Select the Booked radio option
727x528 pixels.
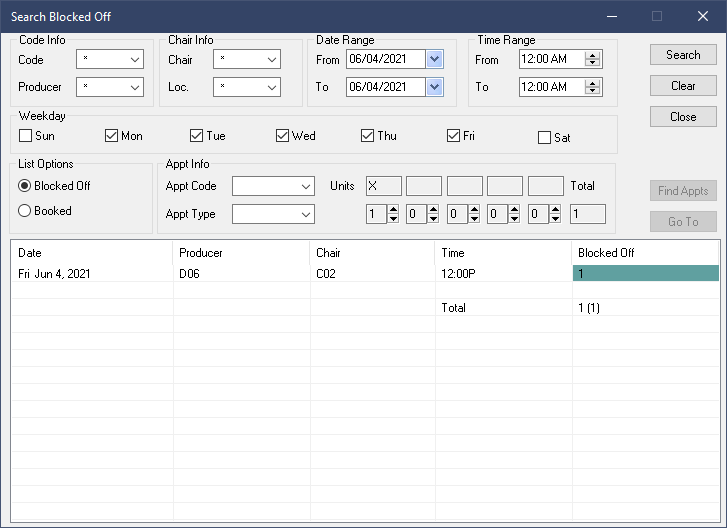pyautogui.click(x=25, y=211)
